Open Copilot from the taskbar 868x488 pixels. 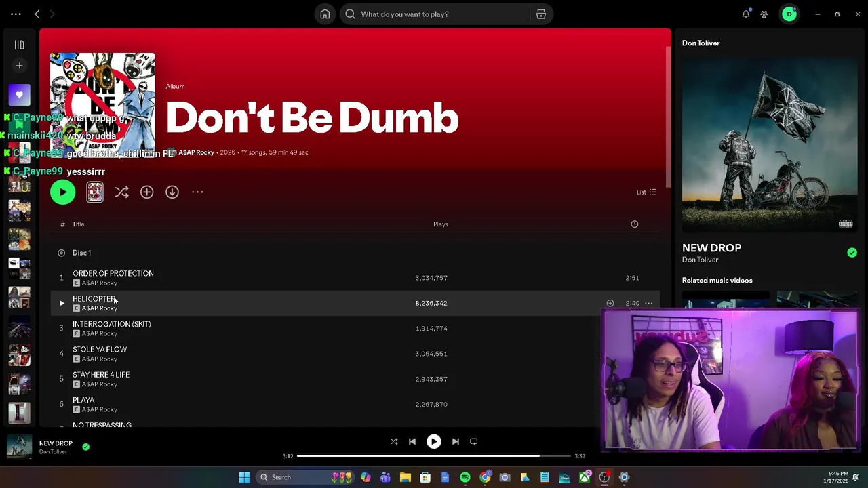[x=366, y=477]
